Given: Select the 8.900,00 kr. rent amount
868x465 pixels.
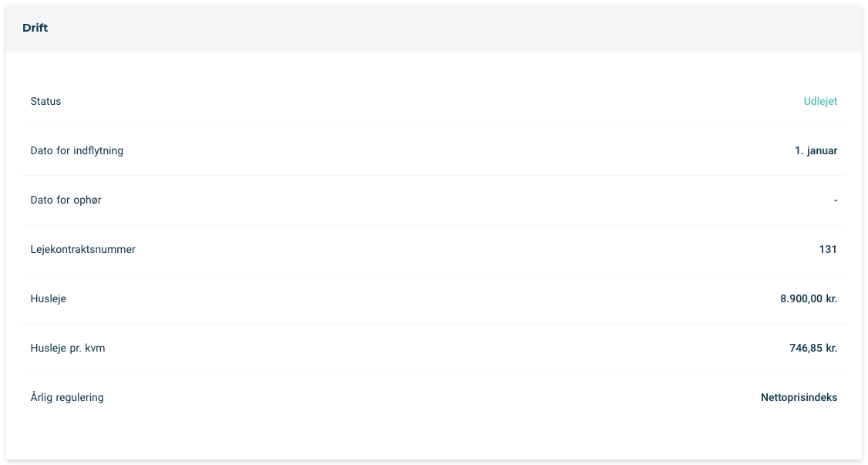Looking at the screenshot, I should coord(809,298).
